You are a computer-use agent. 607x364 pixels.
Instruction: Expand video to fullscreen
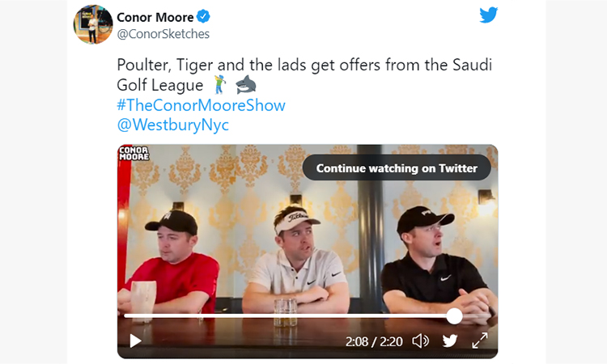point(480,341)
